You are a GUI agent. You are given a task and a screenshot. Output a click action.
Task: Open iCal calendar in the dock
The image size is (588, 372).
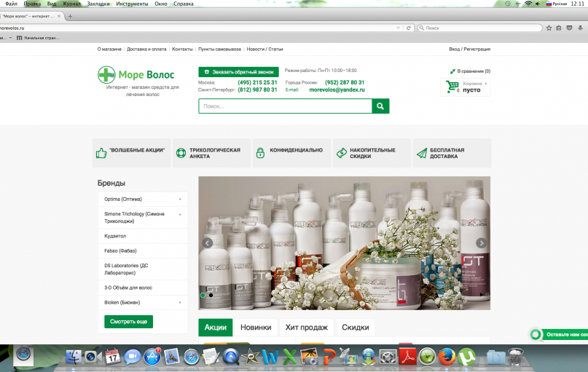point(112,357)
